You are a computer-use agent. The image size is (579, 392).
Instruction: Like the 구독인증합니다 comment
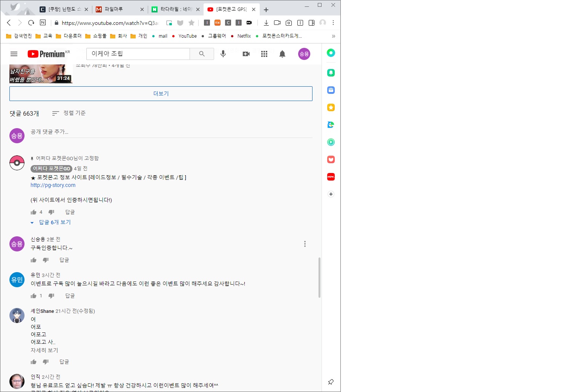[x=34, y=260]
